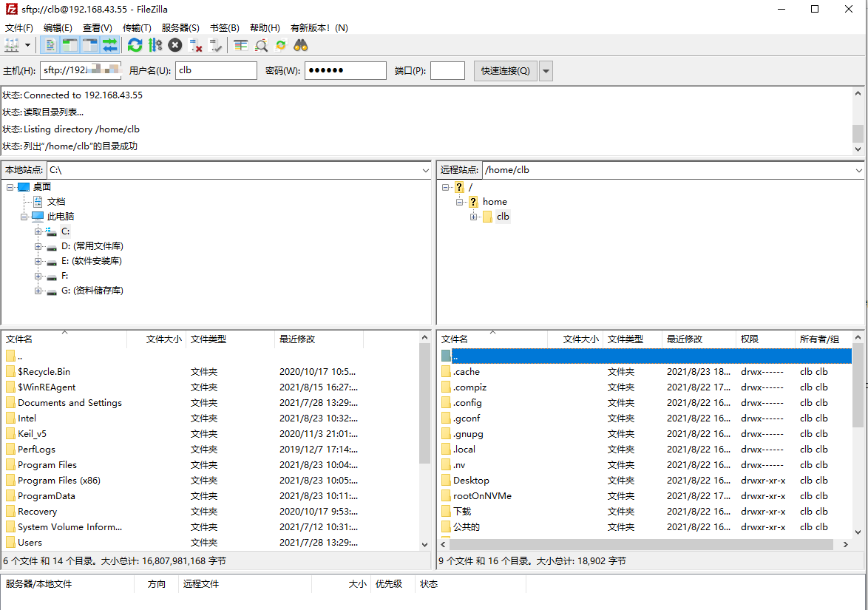This screenshot has height=610, width=868.
Task: Open the remote site path dropdown
Action: coord(858,171)
